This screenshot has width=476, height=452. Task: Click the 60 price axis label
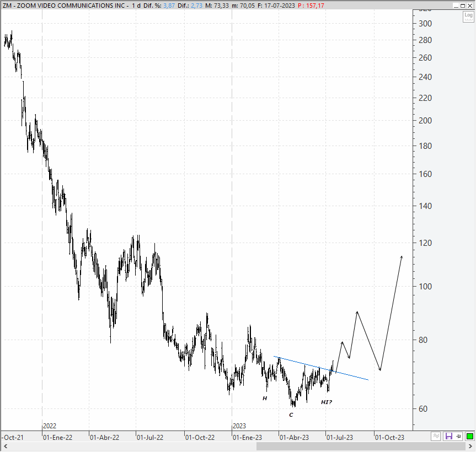423,409
